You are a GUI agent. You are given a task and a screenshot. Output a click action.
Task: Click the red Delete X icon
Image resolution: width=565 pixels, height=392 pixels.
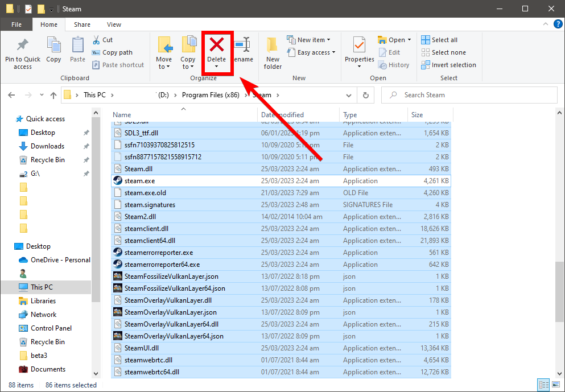[x=217, y=45]
